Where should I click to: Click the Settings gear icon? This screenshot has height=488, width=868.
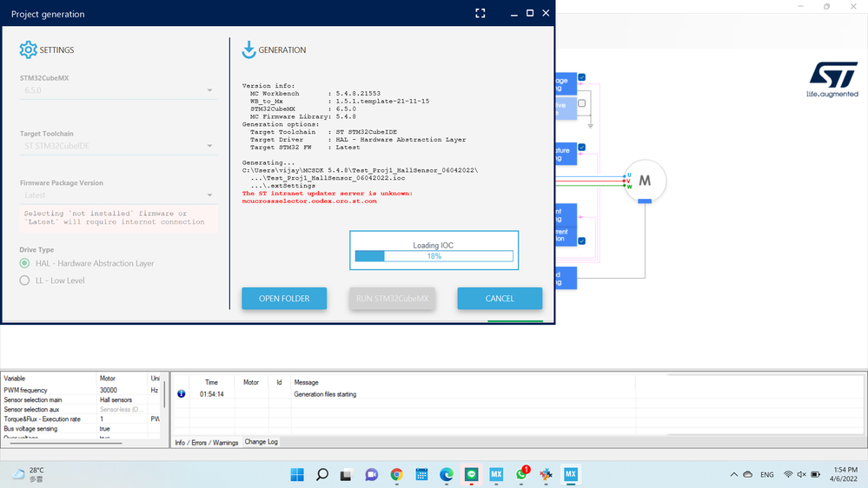click(x=28, y=49)
